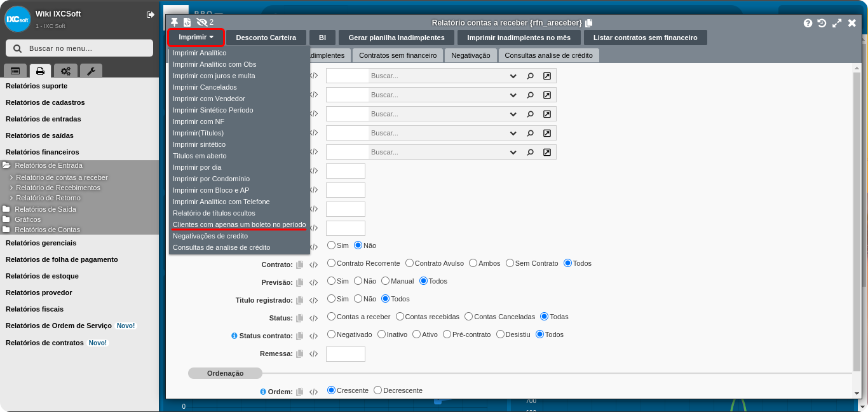Click the Desconto Carteira button

tap(266, 38)
